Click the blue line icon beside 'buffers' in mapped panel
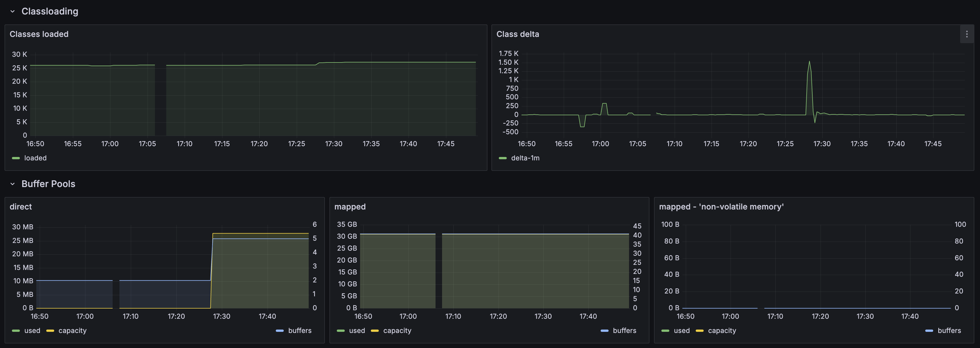 point(605,330)
